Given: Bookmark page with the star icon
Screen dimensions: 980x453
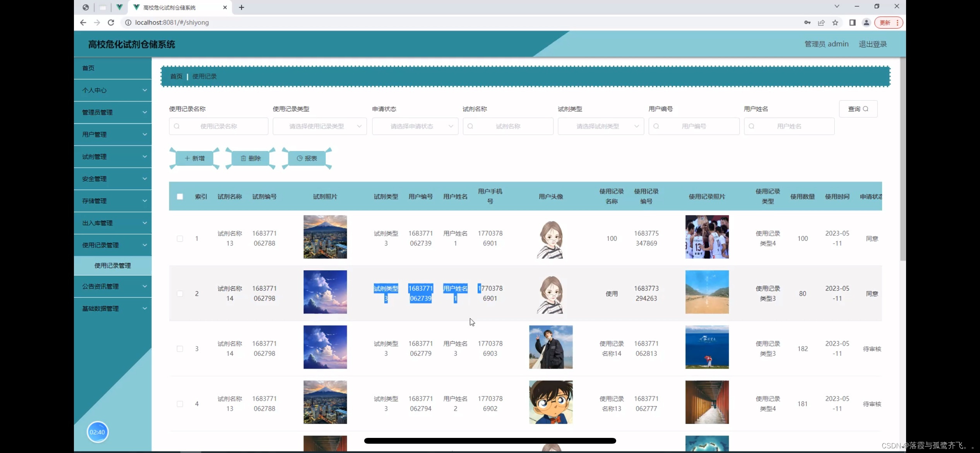Looking at the screenshot, I should coord(835,22).
